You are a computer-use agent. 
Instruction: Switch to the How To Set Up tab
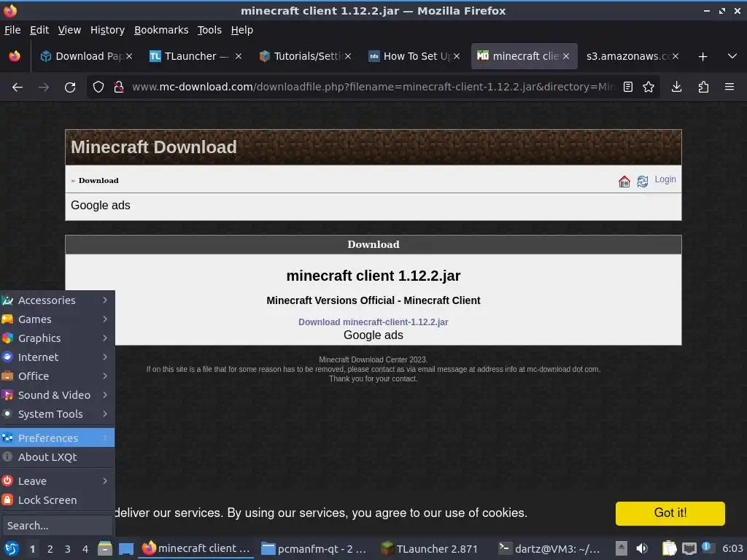tap(414, 56)
